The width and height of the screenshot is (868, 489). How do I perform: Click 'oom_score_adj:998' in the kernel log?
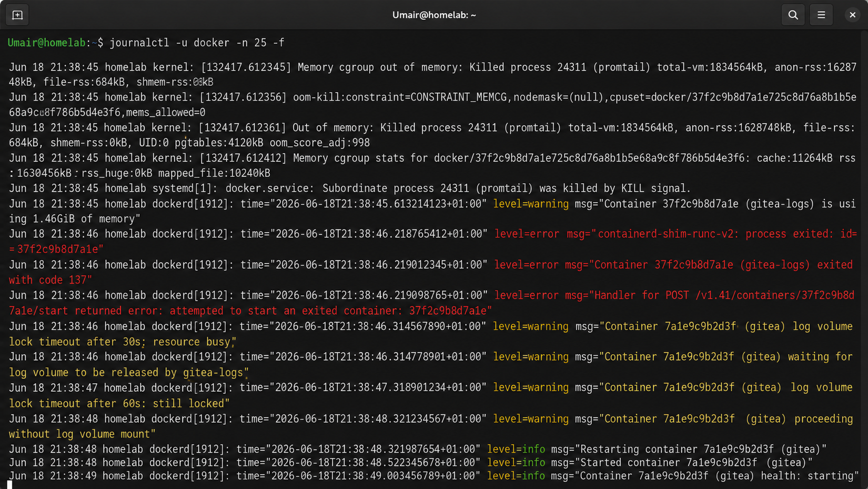[x=319, y=143]
